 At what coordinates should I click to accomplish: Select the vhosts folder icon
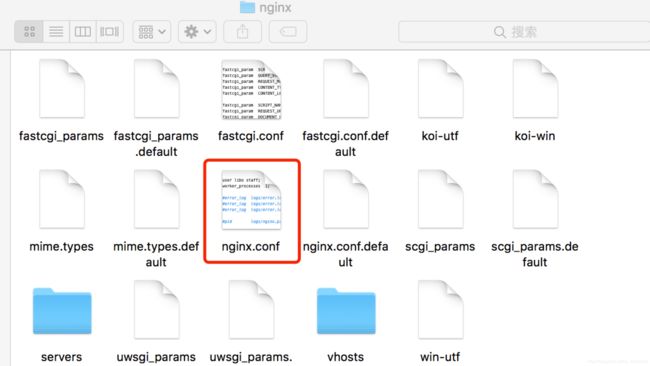coord(346,311)
